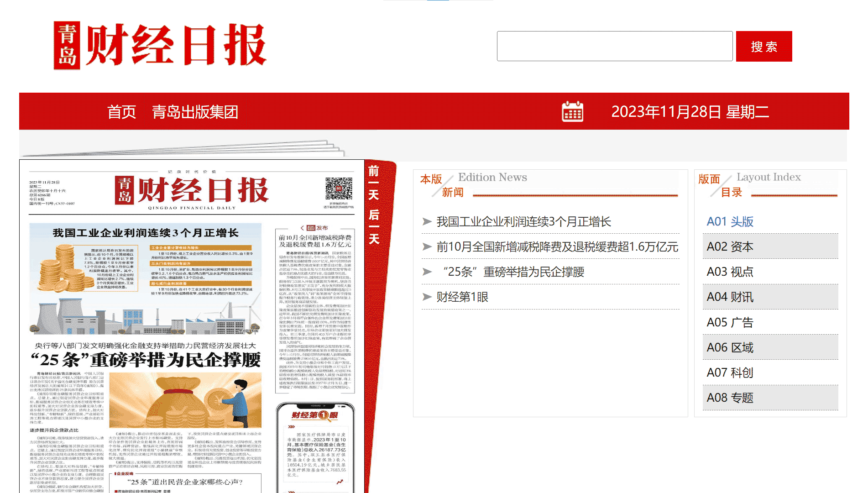The width and height of the screenshot is (868, 493).
Task: Open article 前10月全国新增减税降费及退税缓费超1.6万亿元
Action: (x=557, y=247)
